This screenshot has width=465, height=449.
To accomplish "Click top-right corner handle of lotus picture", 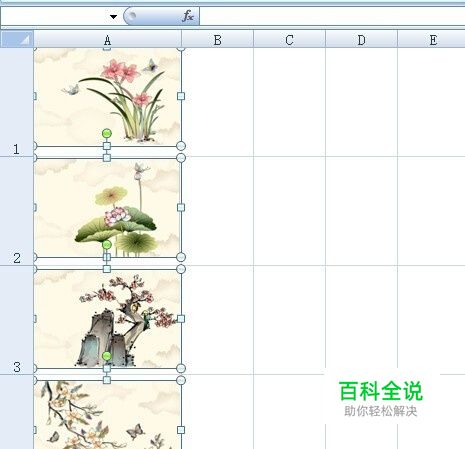I will (181, 158).
